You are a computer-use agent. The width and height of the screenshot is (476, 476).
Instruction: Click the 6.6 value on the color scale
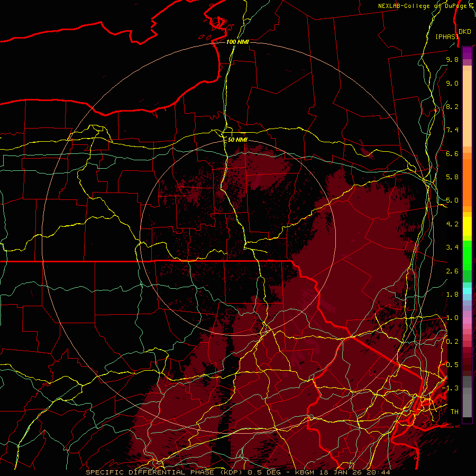(x=452, y=153)
